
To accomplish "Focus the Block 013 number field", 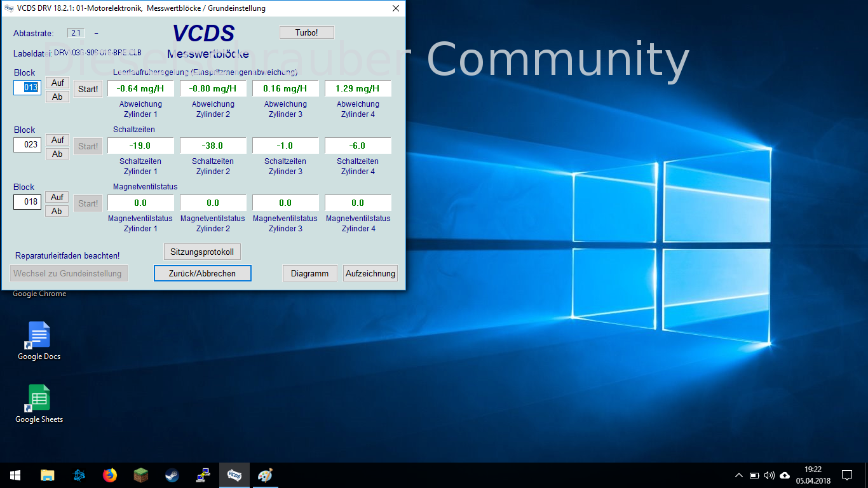I will [x=27, y=88].
